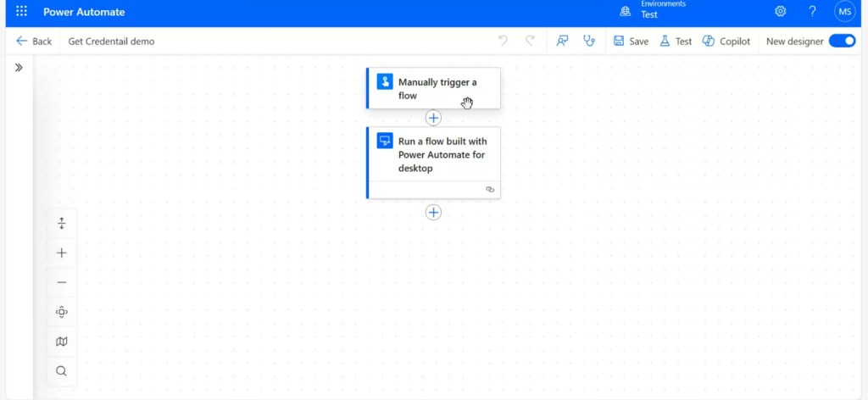
Task: Save the flow
Action: pos(631,41)
